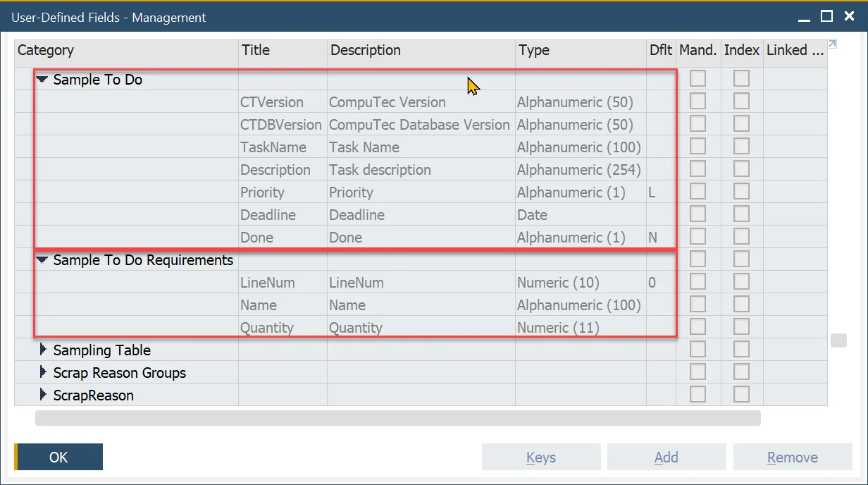The height and width of the screenshot is (485, 868).
Task: Collapse the Sample To Do Requirements category
Action: (42, 260)
